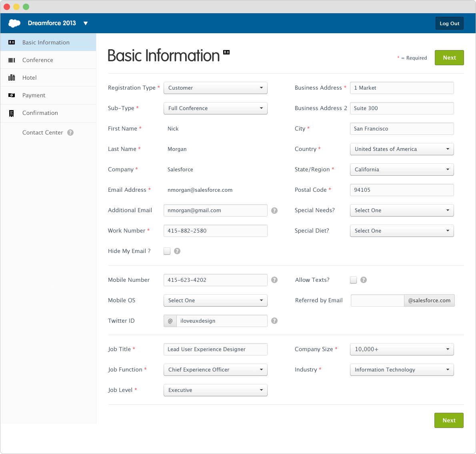The image size is (476, 454).
Task: Click the Referred by Email input field
Action: click(377, 300)
